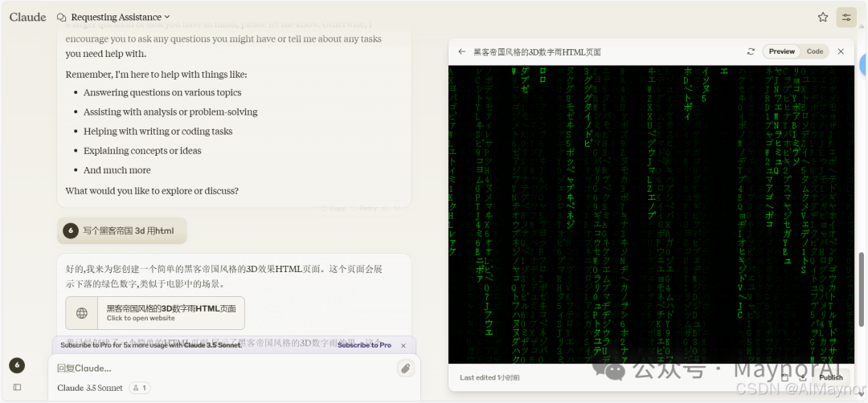868x403 pixels.
Task: Open the Requesting Assistance chat title dropdown
Action: (120, 17)
